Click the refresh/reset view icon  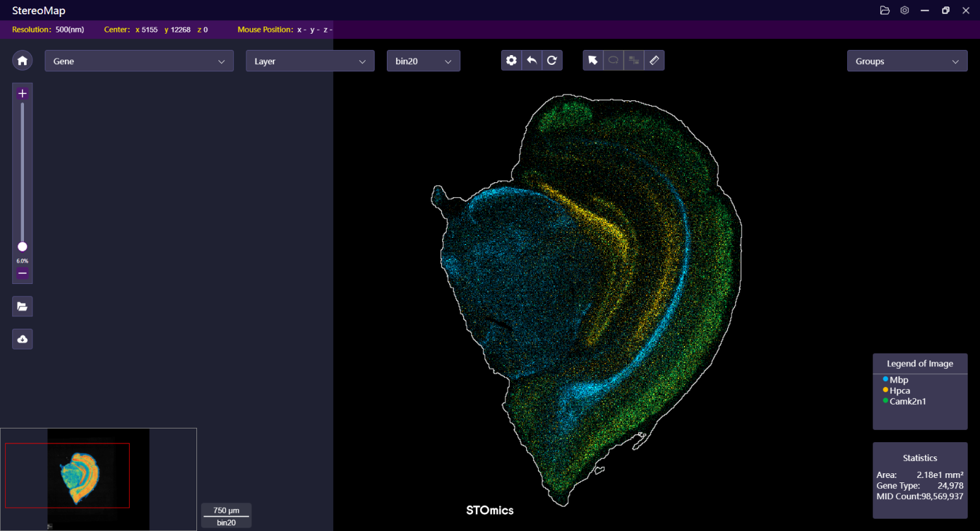(552, 60)
